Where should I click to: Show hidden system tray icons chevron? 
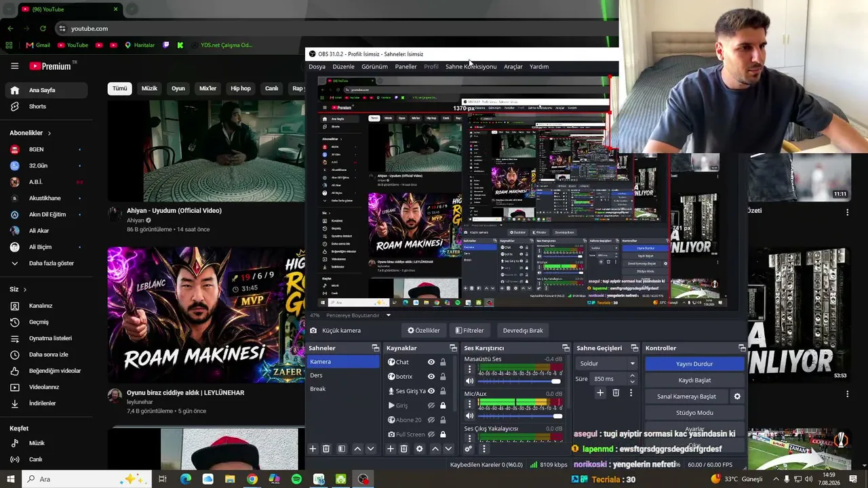click(x=776, y=479)
